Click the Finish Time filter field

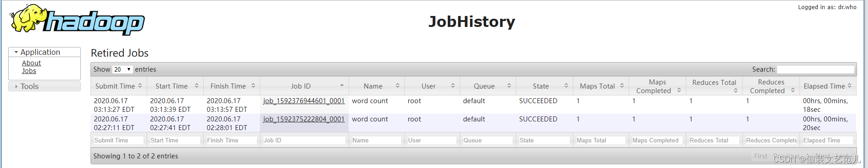(232, 141)
